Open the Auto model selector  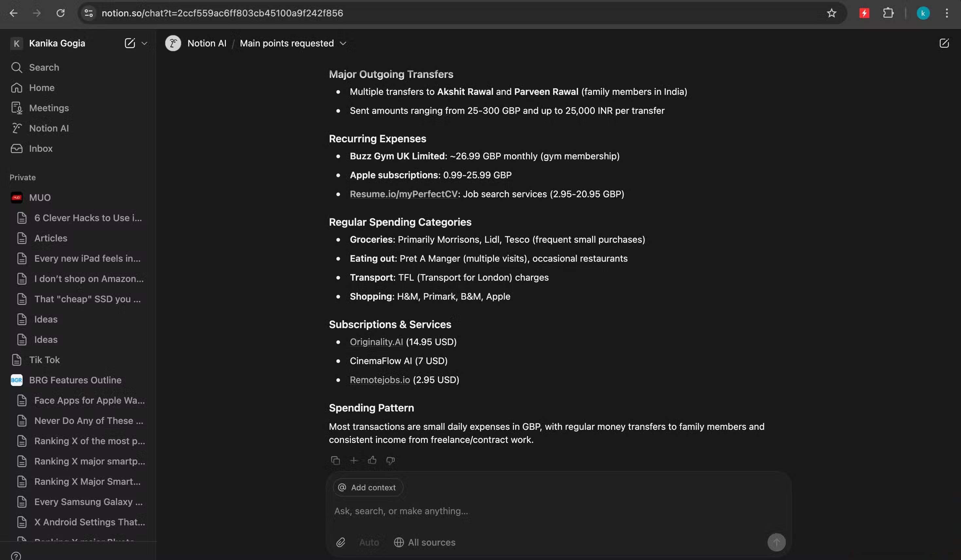coord(369,542)
